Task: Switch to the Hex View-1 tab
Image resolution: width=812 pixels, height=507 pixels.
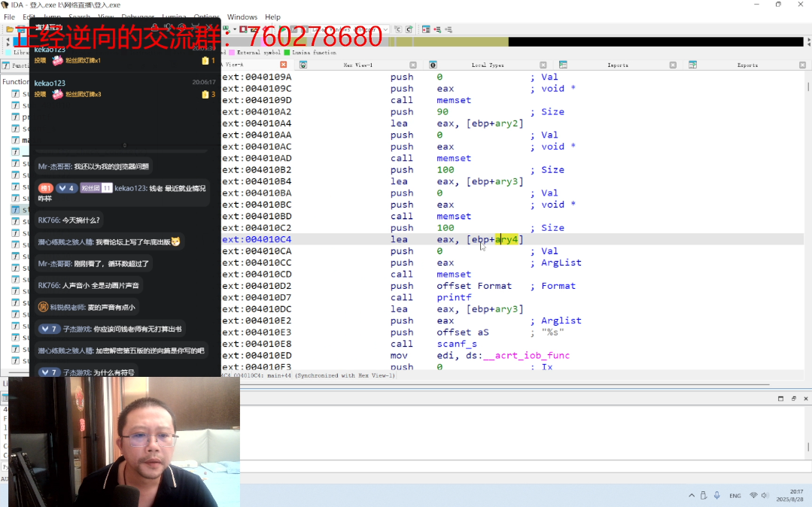Action: [357, 65]
